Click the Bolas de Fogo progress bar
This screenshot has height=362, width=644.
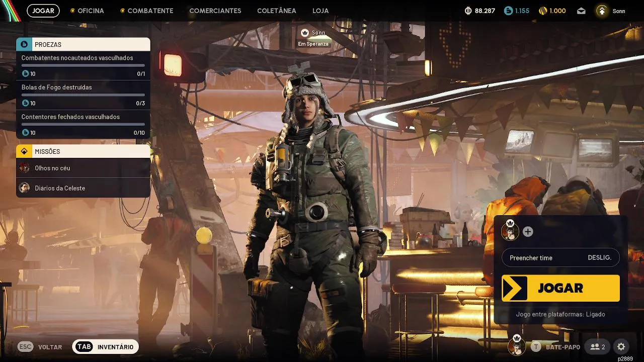tap(83, 95)
